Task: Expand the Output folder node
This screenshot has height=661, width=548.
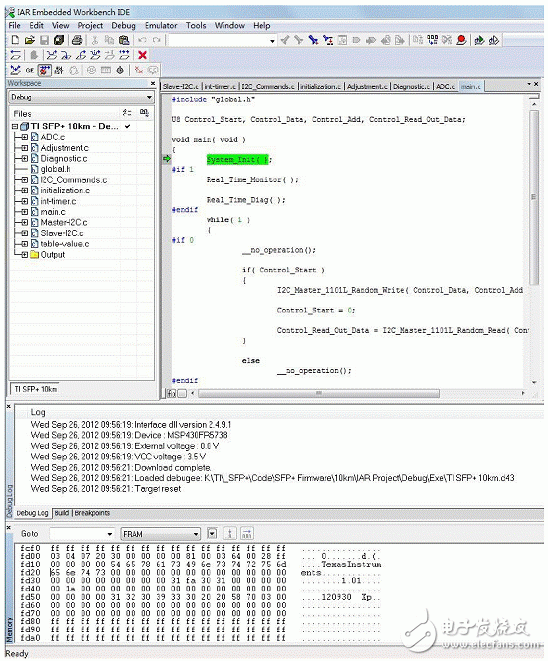Action: pyautogui.click(x=24, y=255)
